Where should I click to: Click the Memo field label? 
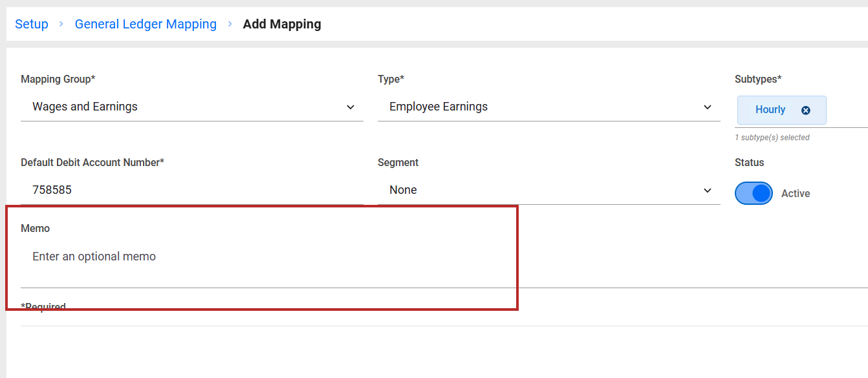click(36, 228)
